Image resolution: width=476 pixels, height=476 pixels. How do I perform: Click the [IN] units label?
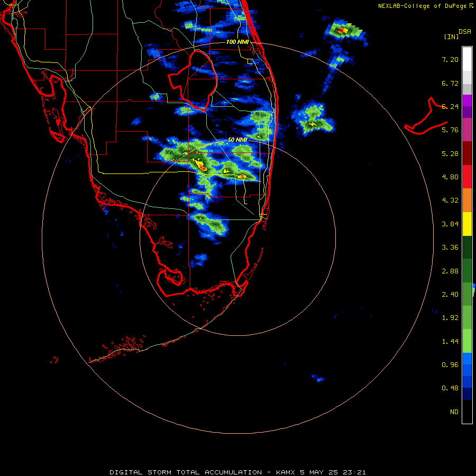tap(452, 36)
